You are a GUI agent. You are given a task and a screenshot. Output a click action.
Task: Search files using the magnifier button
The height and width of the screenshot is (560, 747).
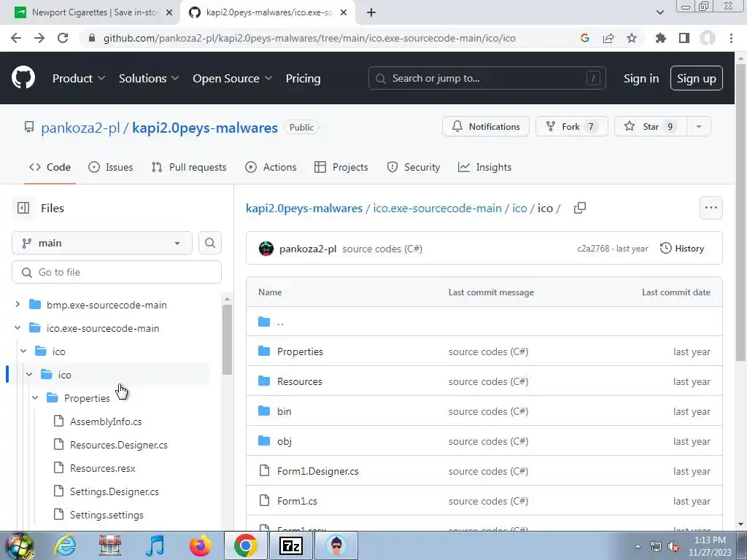pyautogui.click(x=210, y=244)
